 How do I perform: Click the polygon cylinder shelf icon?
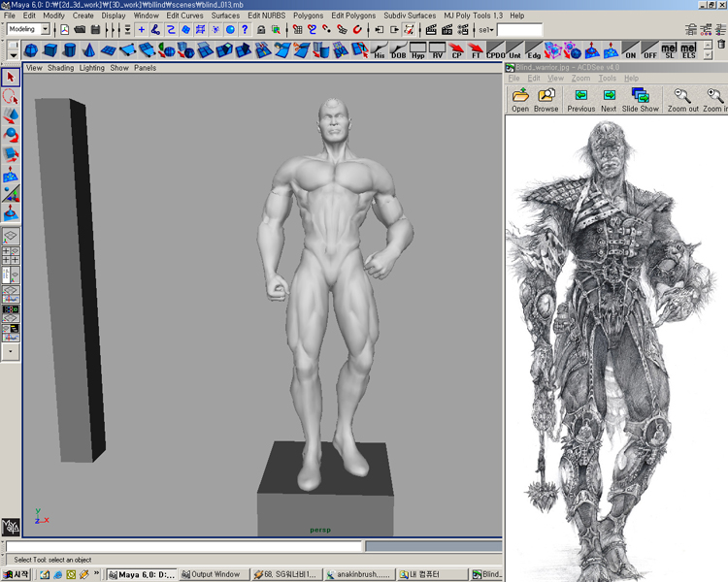[x=69, y=49]
